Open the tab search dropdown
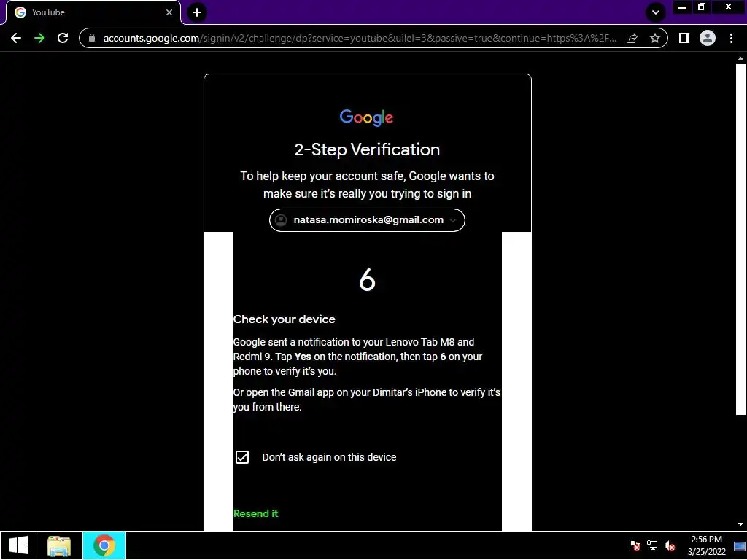The width and height of the screenshot is (747, 560). 656,12
